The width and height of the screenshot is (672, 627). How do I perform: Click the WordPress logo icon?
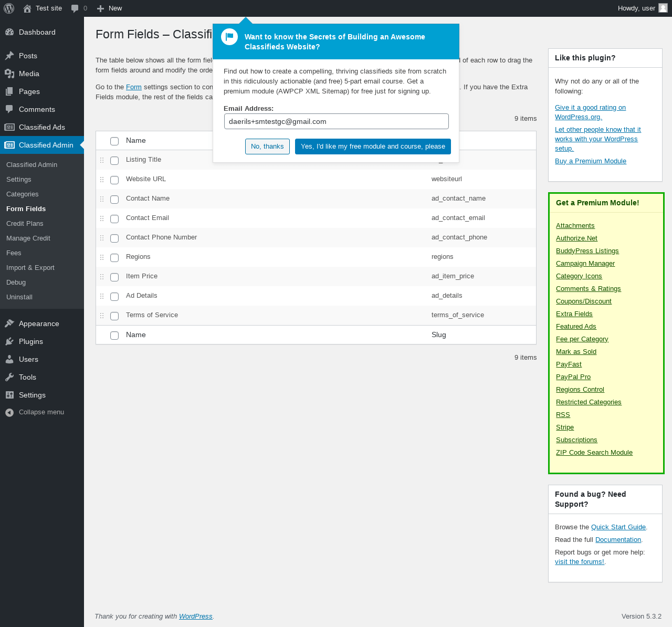point(9,8)
